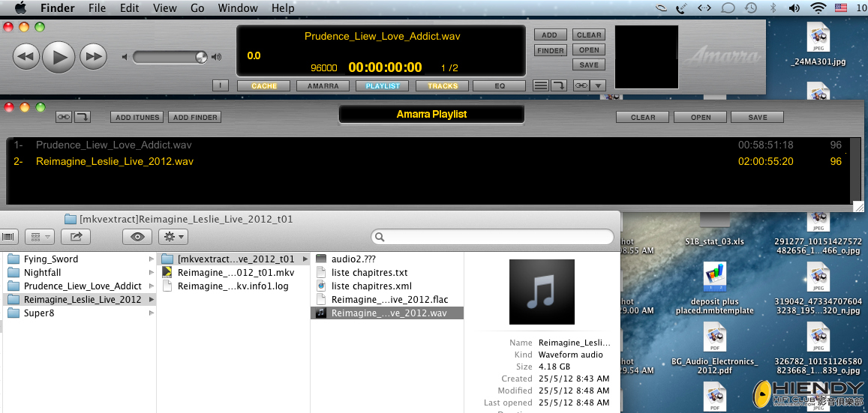Click ADD FINDER in the playlist window

click(194, 117)
